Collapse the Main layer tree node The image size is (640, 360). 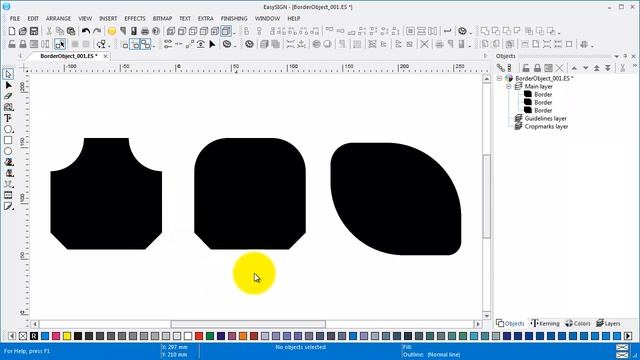[509, 86]
